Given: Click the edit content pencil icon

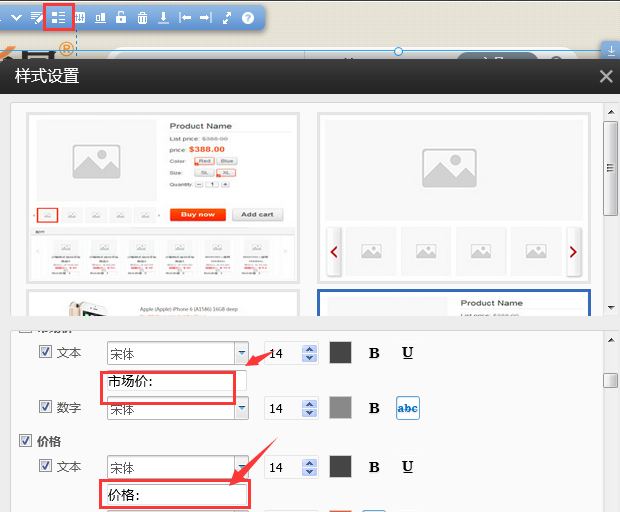Looking at the screenshot, I should pyautogui.click(x=37, y=18).
